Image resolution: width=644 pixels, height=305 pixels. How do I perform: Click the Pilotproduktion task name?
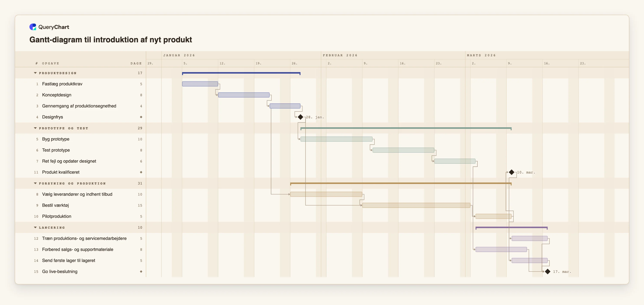pyautogui.click(x=57, y=216)
